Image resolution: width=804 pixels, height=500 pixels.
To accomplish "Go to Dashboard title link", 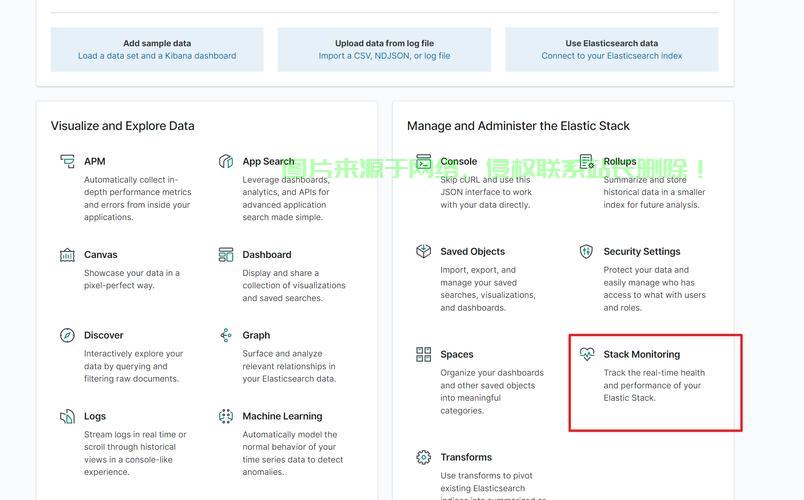I will tap(267, 255).
